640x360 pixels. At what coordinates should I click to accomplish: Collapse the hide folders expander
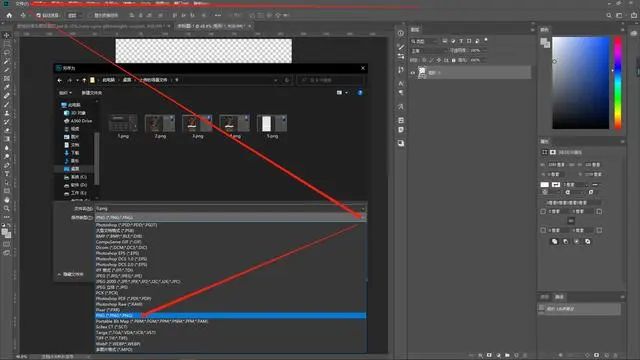pos(71,274)
